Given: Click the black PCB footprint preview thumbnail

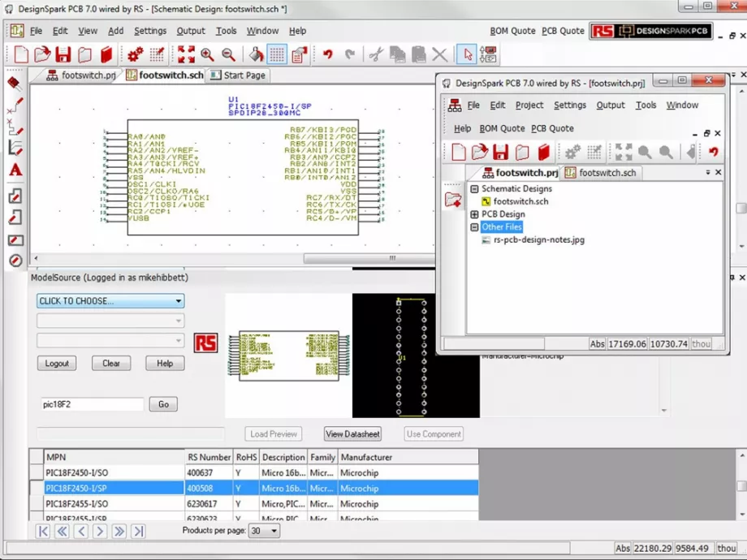Looking at the screenshot, I should 416,355.
